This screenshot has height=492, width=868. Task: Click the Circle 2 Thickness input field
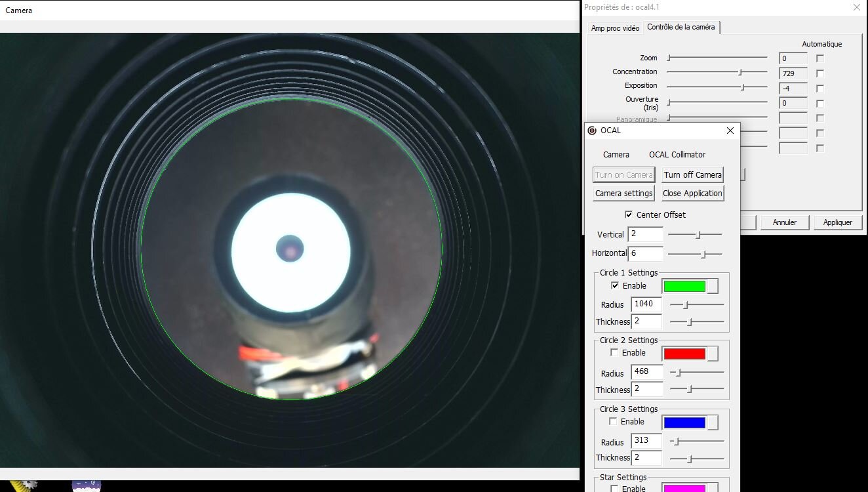coord(646,390)
